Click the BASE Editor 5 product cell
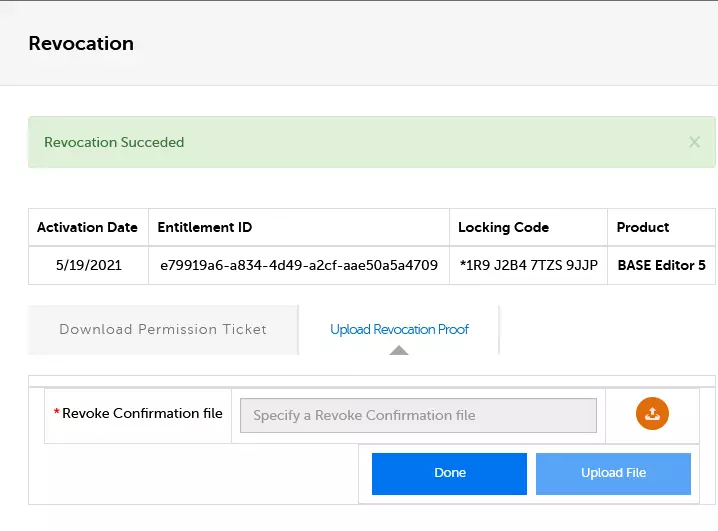Image resolution: width=718 pixels, height=531 pixels. [x=661, y=266]
